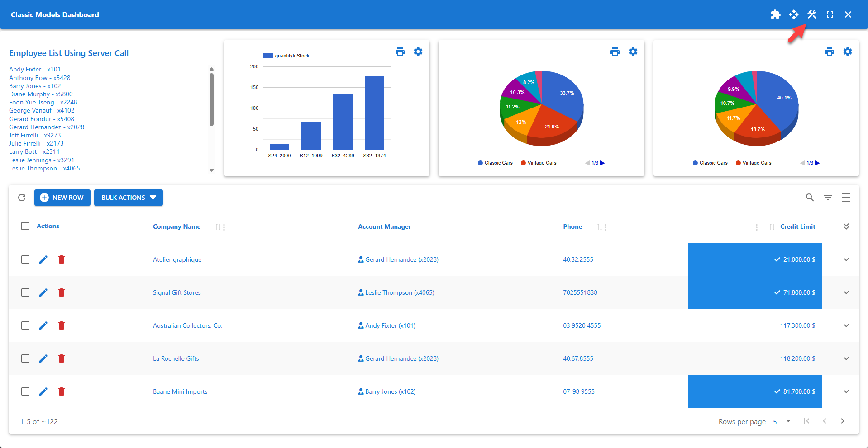The image size is (868, 448).
Task: Enter fullscreen via the expand icon
Action: (830, 14)
